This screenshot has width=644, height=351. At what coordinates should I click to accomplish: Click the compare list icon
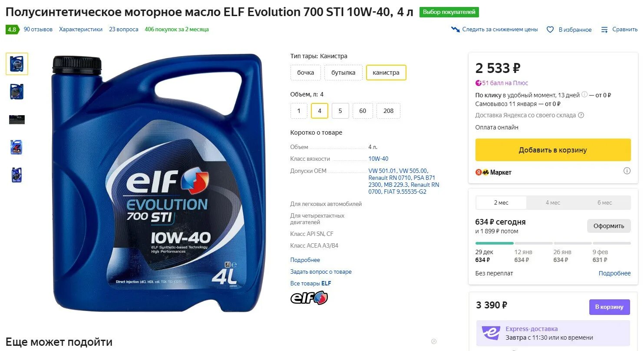[x=604, y=30]
